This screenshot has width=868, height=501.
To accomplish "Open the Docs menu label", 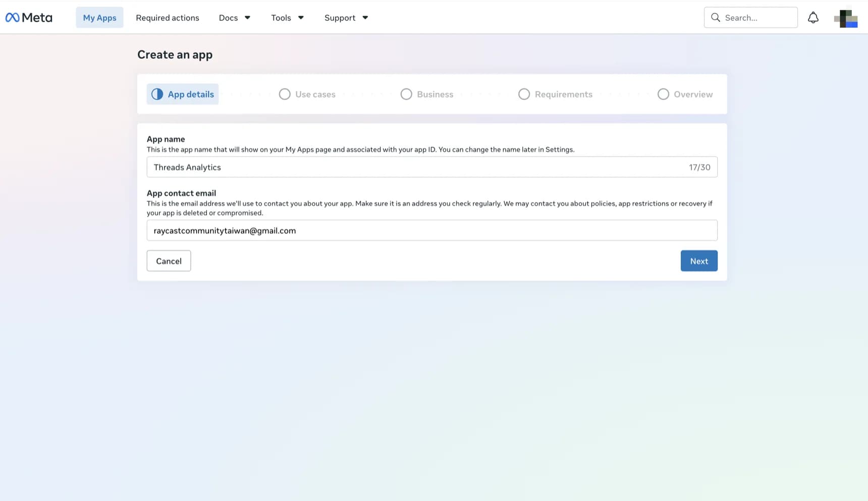I will coord(228,18).
